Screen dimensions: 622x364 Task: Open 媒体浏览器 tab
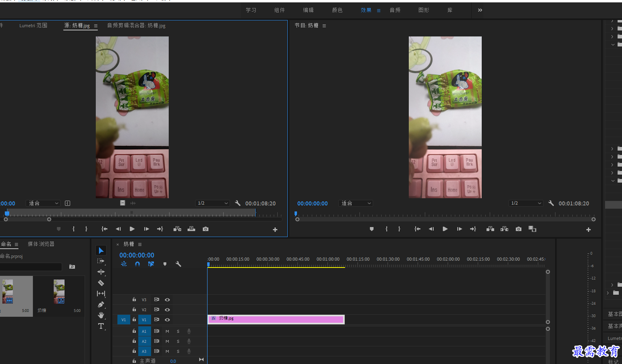click(41, 244)
